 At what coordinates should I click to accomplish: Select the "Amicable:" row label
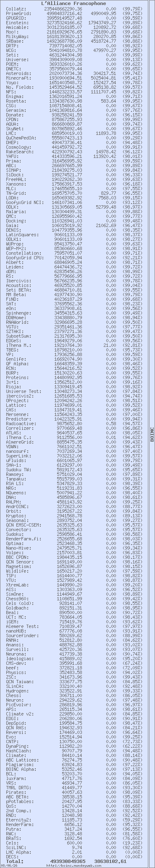tap(18, 27)
